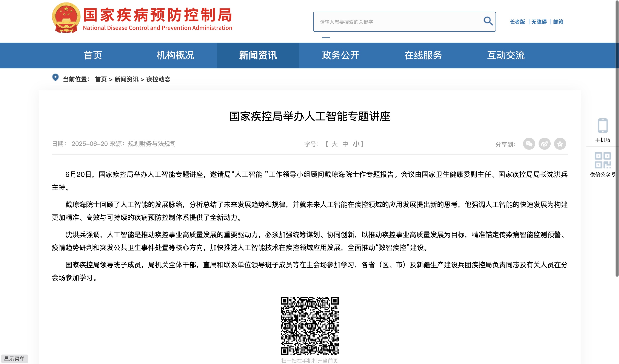Open the 机构概况 navigation tab
Viewport: 619px width, 364px height.
click(175, 55)
